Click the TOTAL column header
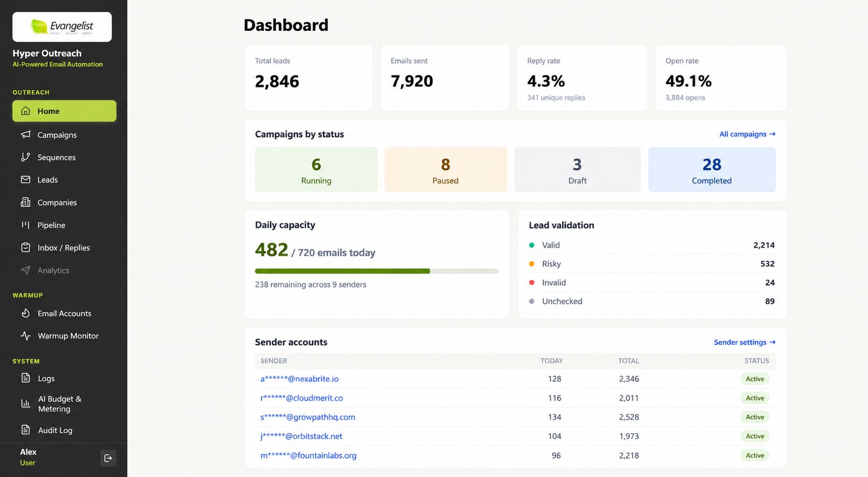Image resolution: width=868 pixels, height=477 pixels. [628, 361]
